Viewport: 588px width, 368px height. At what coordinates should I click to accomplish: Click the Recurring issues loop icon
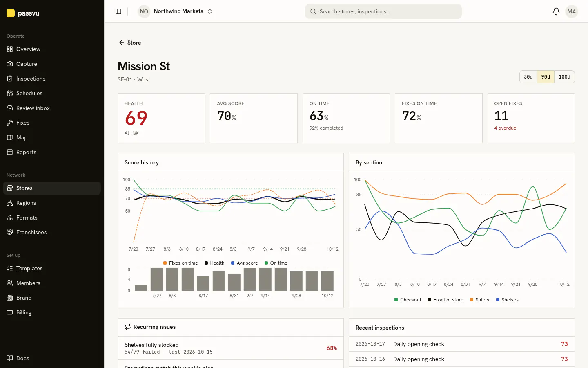[128, 327]
